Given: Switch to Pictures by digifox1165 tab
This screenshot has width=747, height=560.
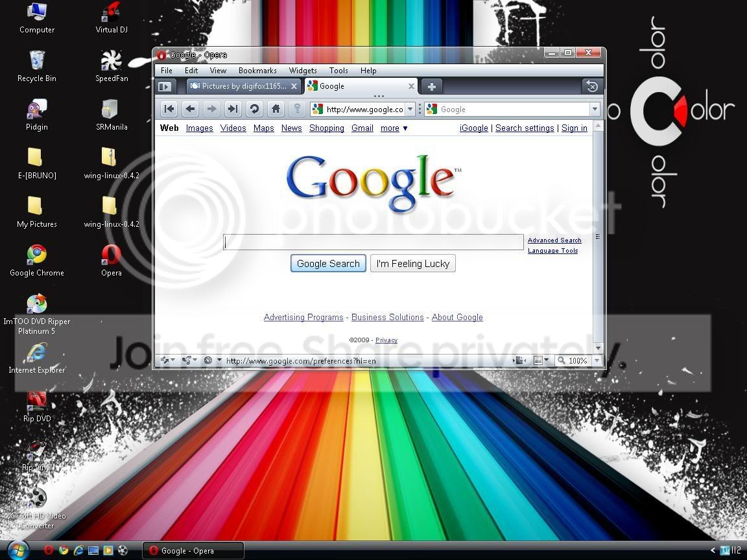Looking at the screenshot, I should pos(243,86).
